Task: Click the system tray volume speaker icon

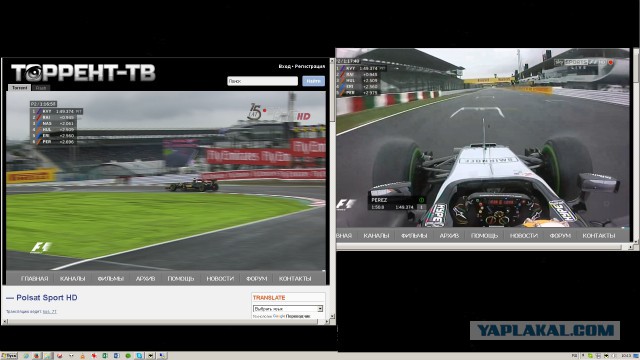Action: pos(614,356)
